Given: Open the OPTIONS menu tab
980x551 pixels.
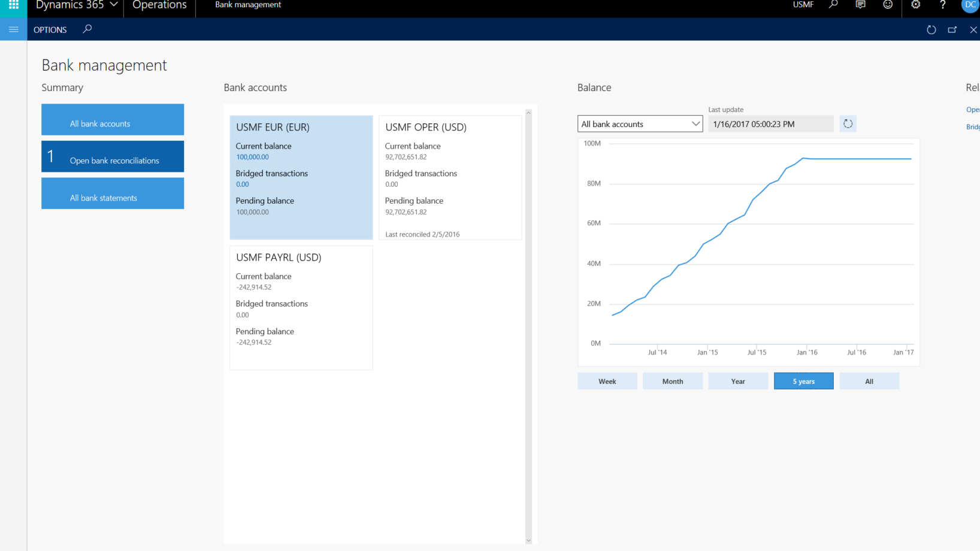Looking at the screenshot, I should pyautogui.click(x=50, y=30).
